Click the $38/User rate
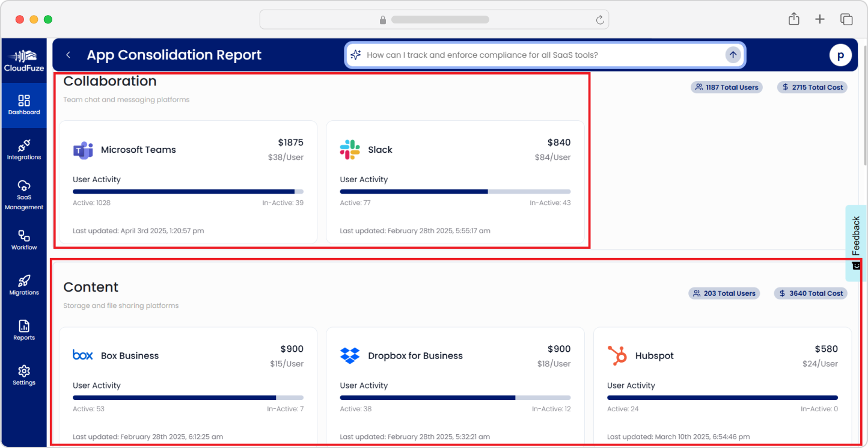This screenshot has width=868, height=448. [x=286, y=158]
